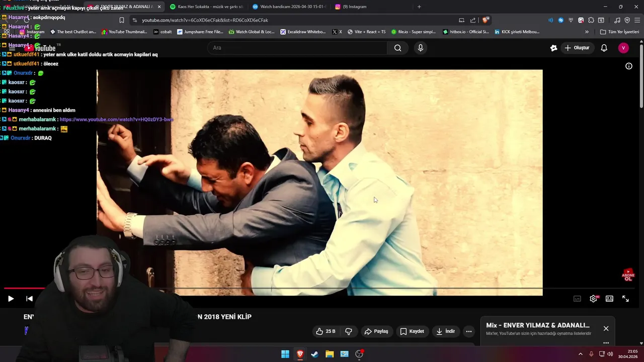This screenshot has height=362, width=644.
Task: Open the Shazam extension icon
Action: 560,20
